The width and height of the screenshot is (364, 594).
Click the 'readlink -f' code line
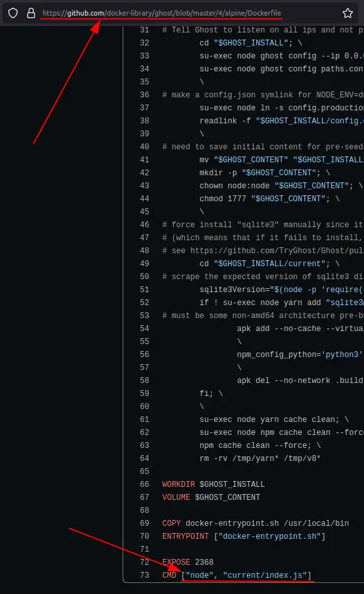click(x=282, y=121)
